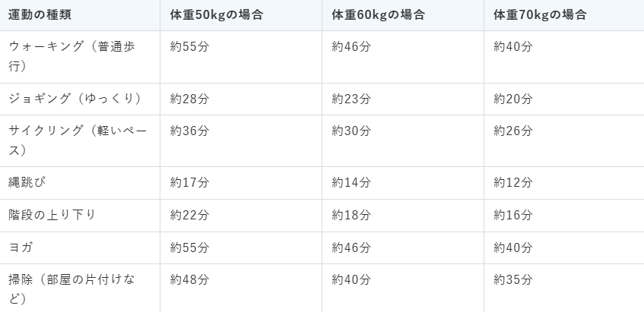
Task: Click the 掃除(部屋の片付けなど) row label
Action: click(72, 290)
